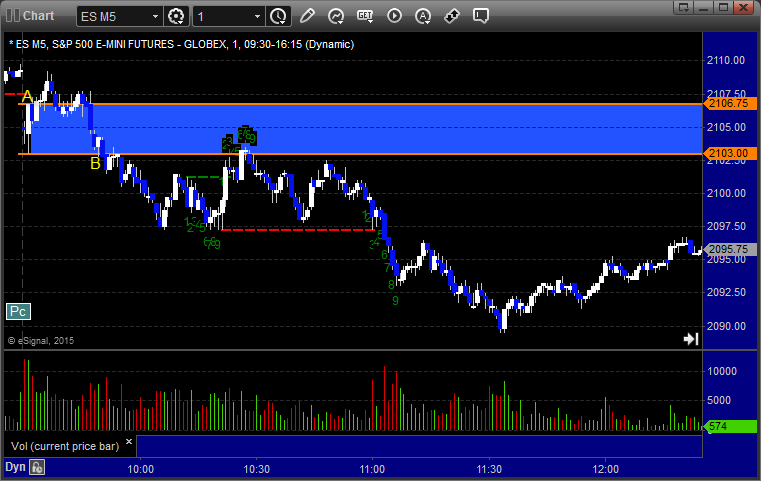This screenshot has height=481, width=761.
Task: Open the symbol settings gear menu
Action: point(176,16)
